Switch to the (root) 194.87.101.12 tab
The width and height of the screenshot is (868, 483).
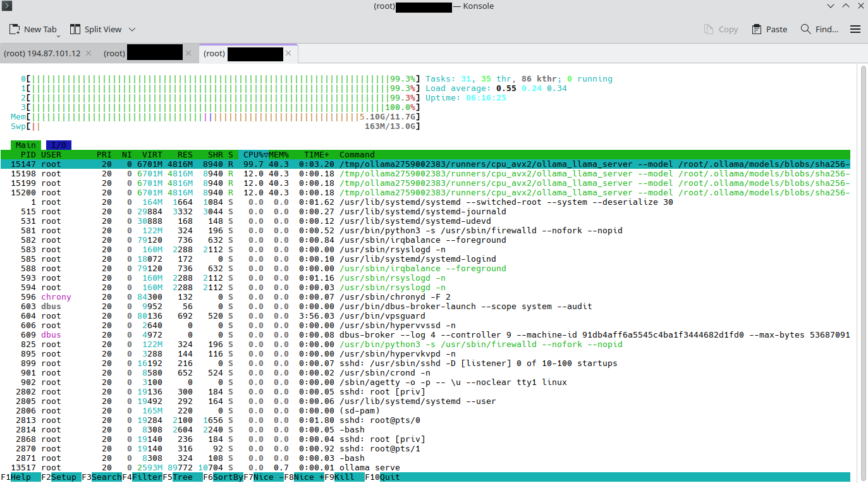point(42,54)
